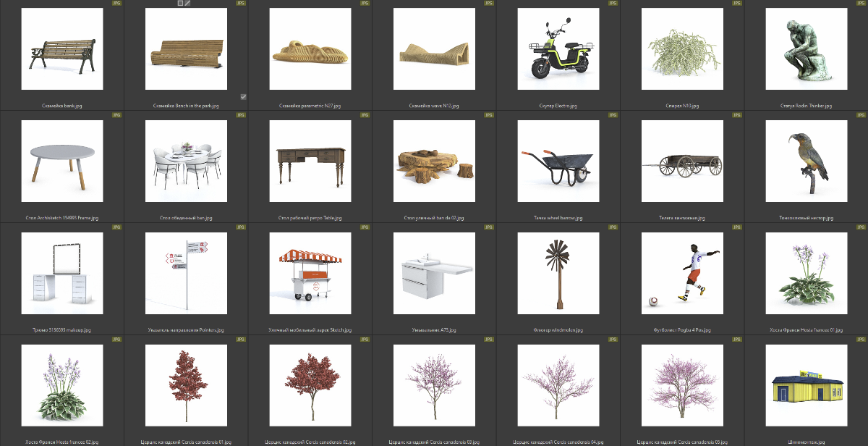Select the tree stump outdoor table thumbnail

pyautogui.click(x=434, y=161)
